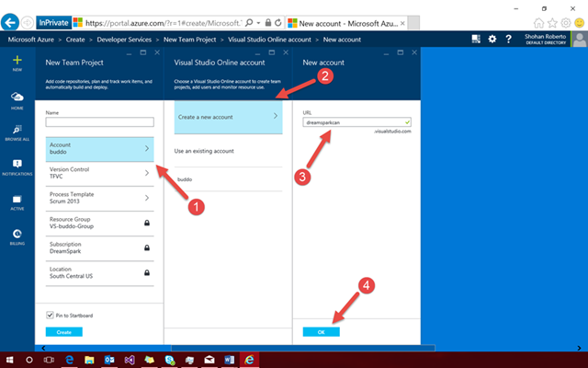This screenshot has height=368, width=588.
Task: Click the Cortana circle on taskbar
Action: point(29,360)
